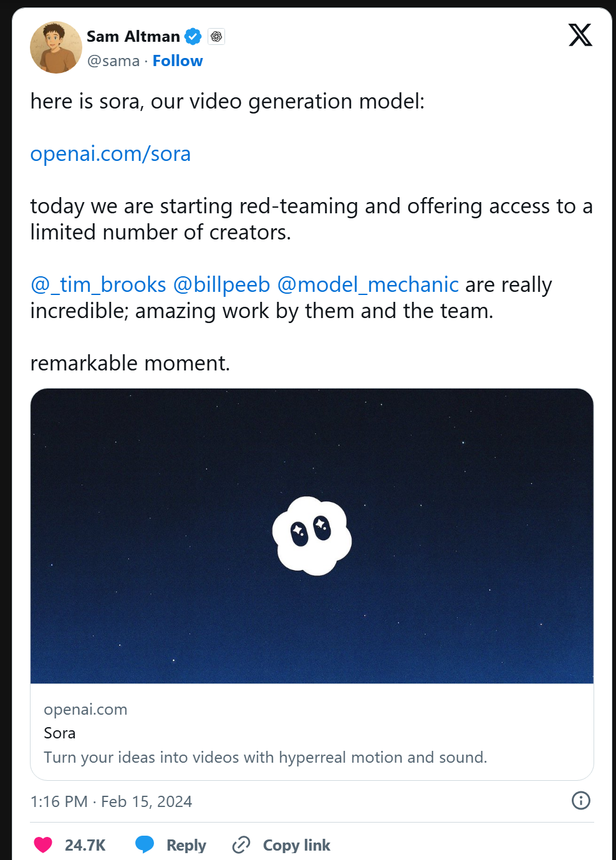The image size is (616, 860).
Task: Click the Reply text label
Action: (186, 845)
